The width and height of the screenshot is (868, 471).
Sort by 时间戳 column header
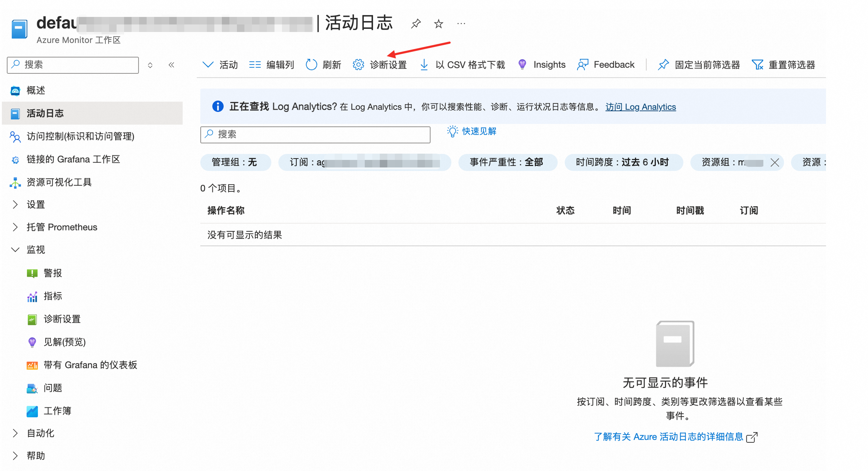click(x=689, y=211)
